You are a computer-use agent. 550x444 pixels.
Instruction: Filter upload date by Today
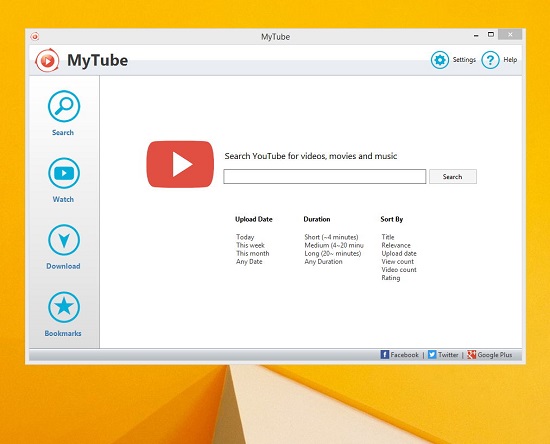[245, 237]
